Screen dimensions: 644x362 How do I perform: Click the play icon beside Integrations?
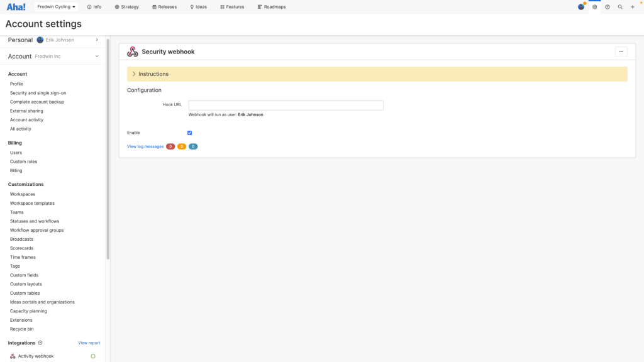(40, 343)
